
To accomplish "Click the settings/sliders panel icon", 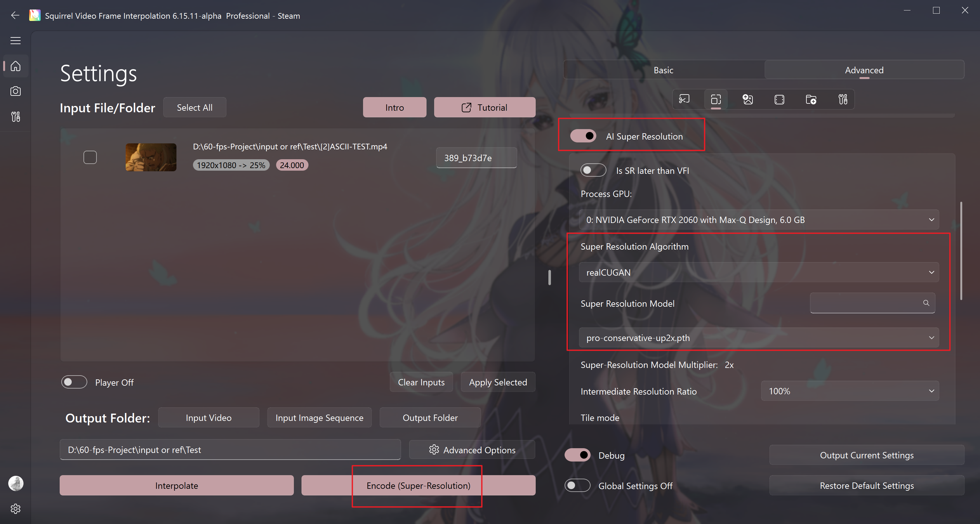I will tap(843, 99).
